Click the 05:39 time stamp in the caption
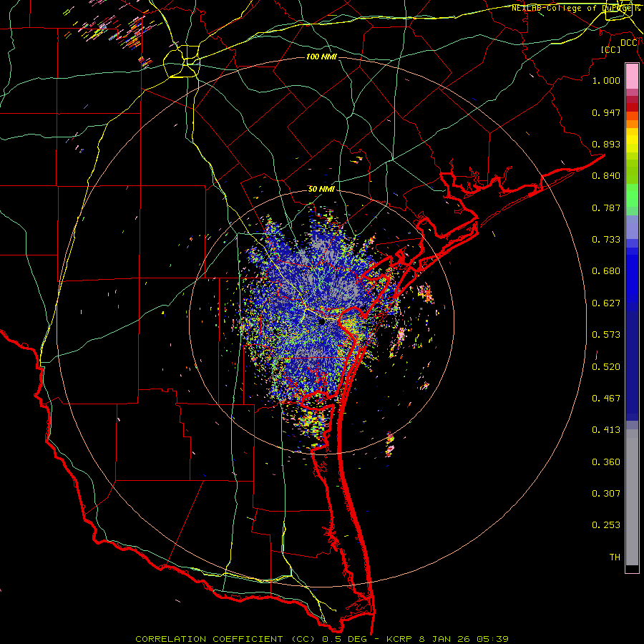The width and height of the screenshot is (644, 644). [x=492, y=639]
